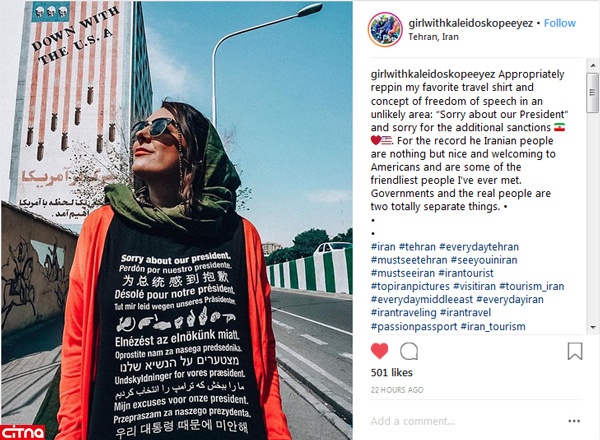Click the main post photo
Image resolution: width=600 pixels, height=440 pixels.
pyautogui.click(x=176, y=220)
